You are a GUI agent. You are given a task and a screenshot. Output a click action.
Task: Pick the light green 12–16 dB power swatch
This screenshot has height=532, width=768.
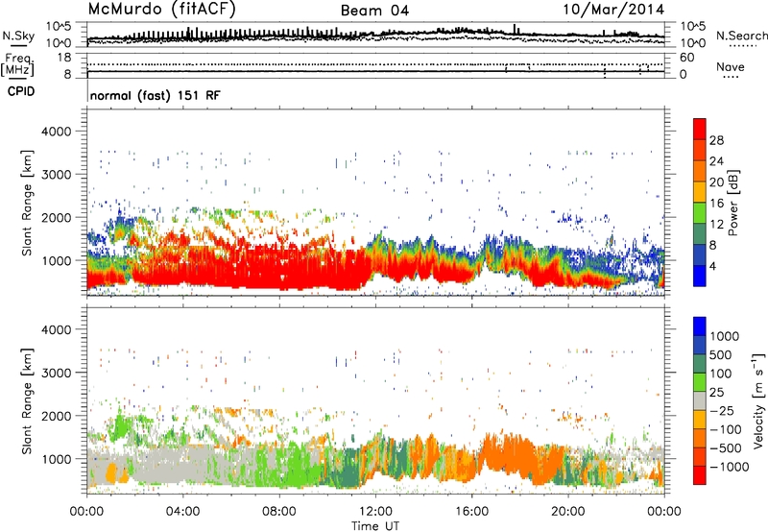tap(700, 213)
